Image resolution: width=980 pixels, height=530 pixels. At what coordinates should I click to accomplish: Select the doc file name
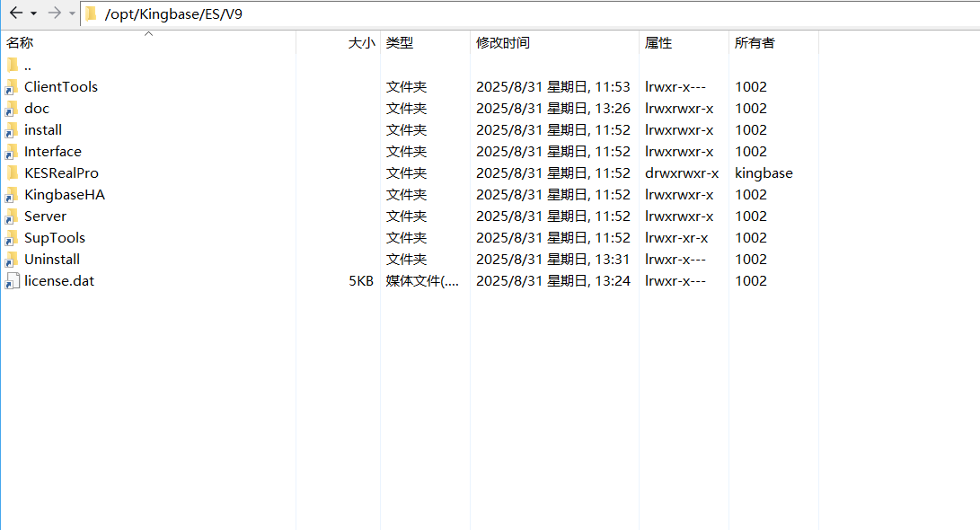pos(36,109)
